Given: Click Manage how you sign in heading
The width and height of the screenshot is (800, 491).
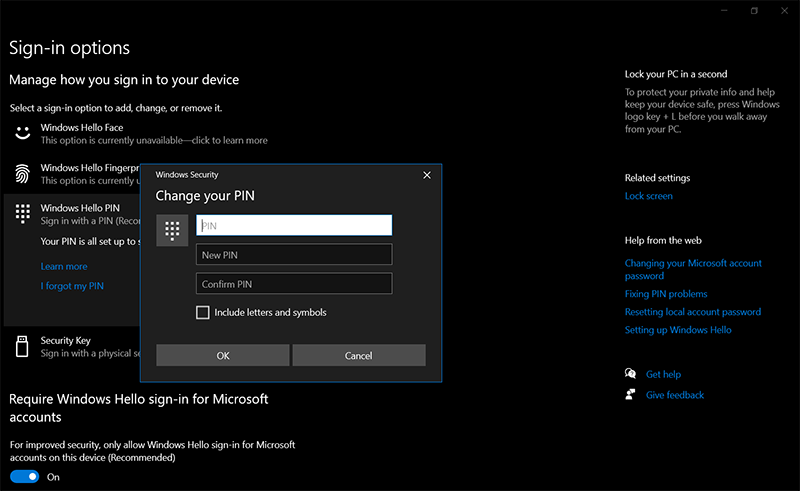Looking at the screenshot, I should [x=124, y=80].
